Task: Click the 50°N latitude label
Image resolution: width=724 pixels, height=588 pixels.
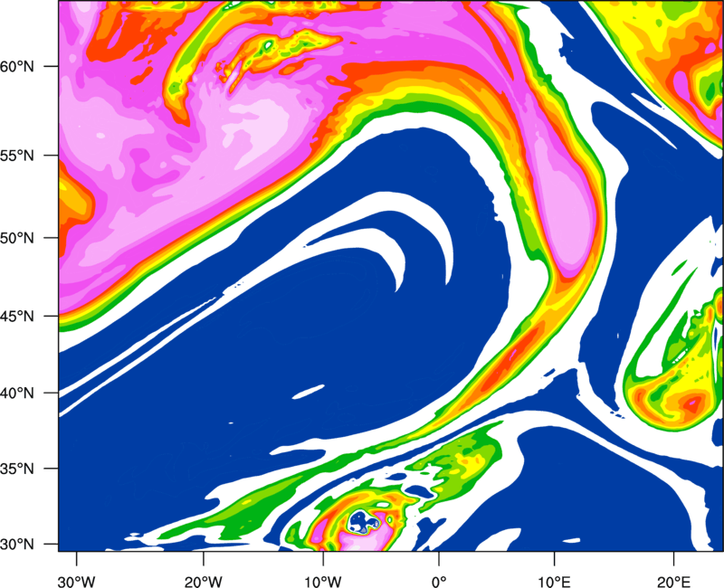Action: point(17,238)
